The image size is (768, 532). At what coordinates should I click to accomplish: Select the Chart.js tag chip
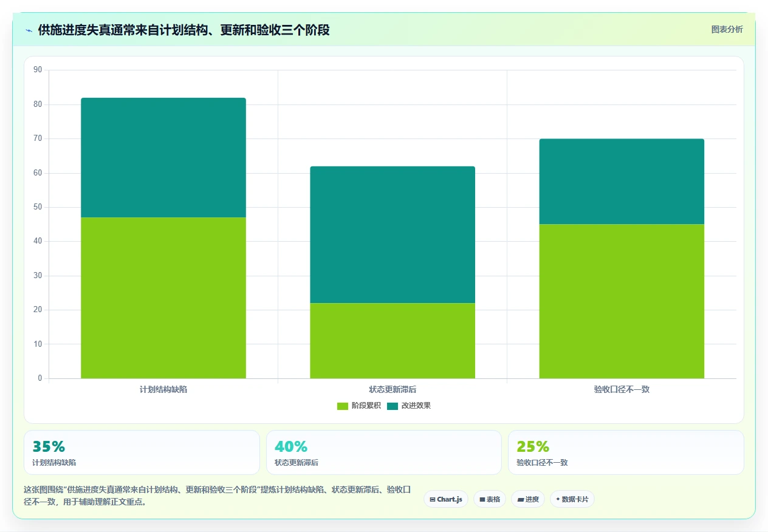[446, 499]
